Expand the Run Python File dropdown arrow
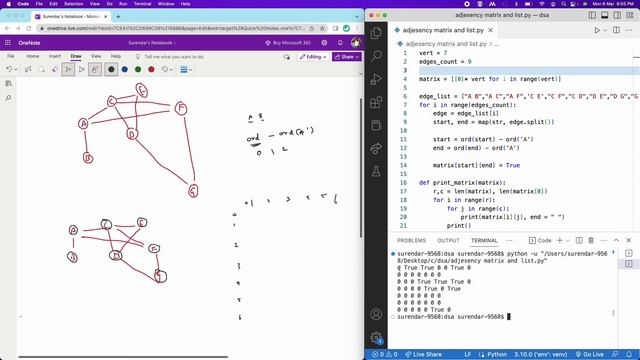Viewport: 640px width, 360px height. coord(605,30)
